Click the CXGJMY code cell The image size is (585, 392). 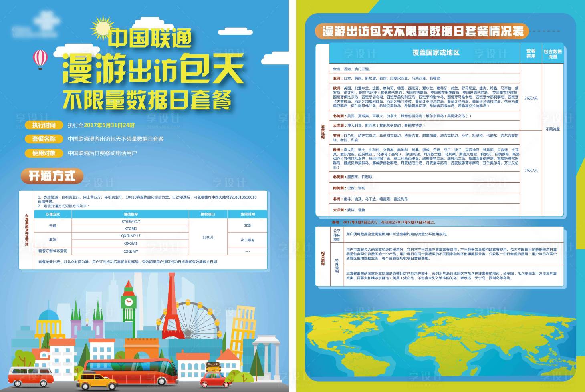tap(131, 251)
